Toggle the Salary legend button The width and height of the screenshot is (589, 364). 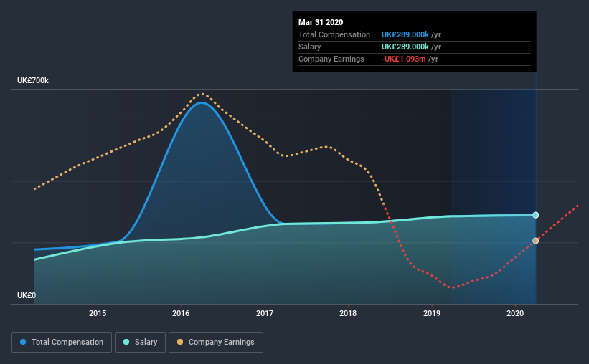140,343
